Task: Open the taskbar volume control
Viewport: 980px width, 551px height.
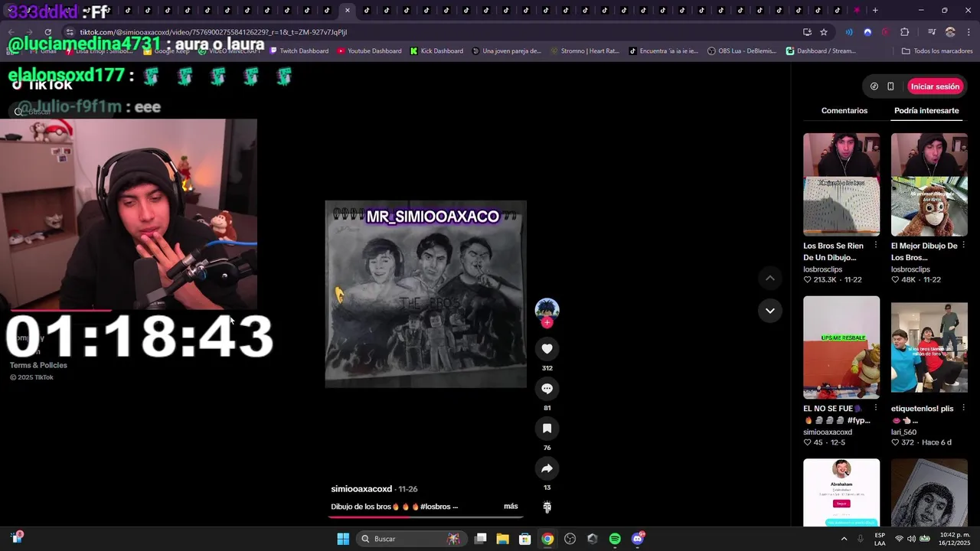Action: coord(912,539)
